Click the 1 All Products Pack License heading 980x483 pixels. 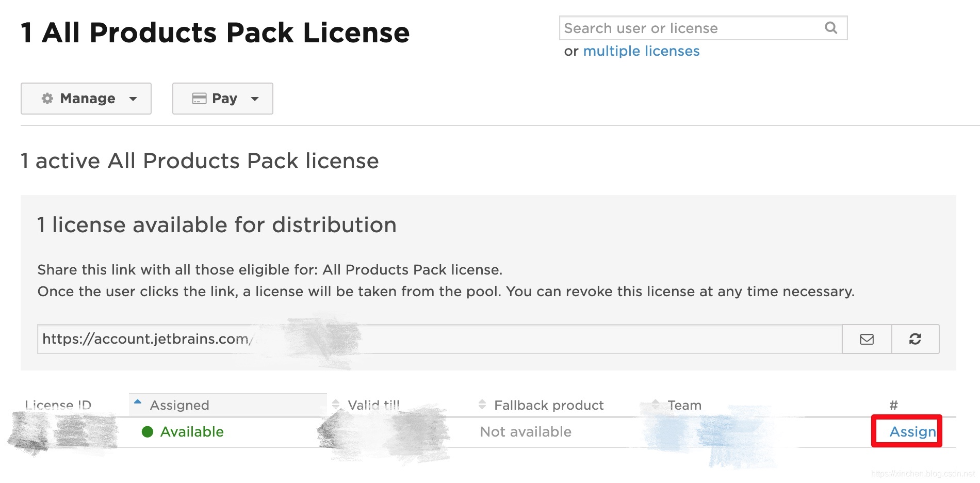coord(215,33)
